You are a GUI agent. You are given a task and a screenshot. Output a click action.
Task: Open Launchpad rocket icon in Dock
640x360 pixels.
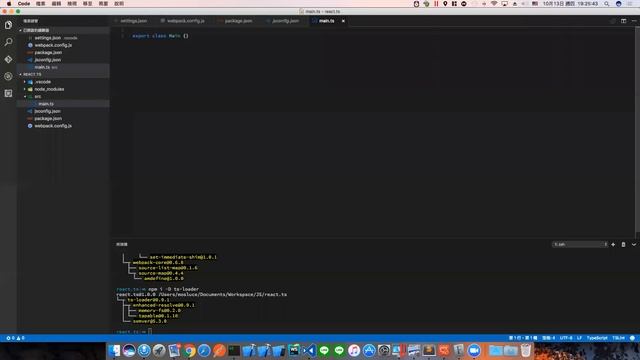pos(159,350)
